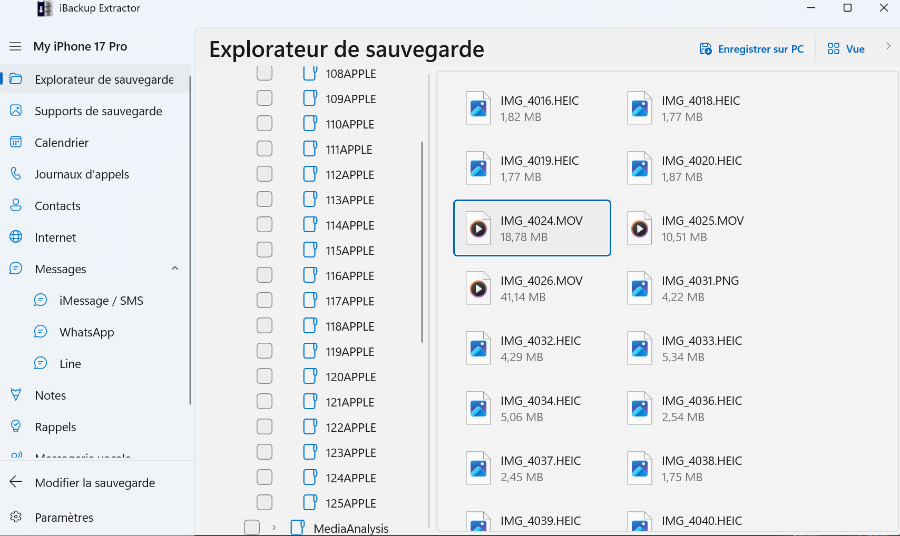Screen dimensions: 900x536
Task: Click the iBackup Extractor app icon in title bar
Action: (x=45, y=9)
